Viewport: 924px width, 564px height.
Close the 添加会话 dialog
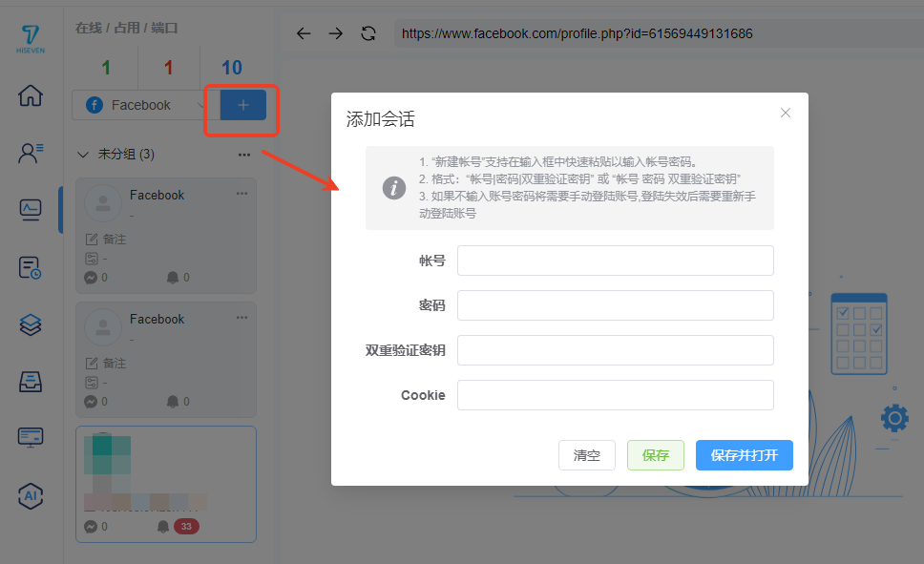tap(786, 113)
